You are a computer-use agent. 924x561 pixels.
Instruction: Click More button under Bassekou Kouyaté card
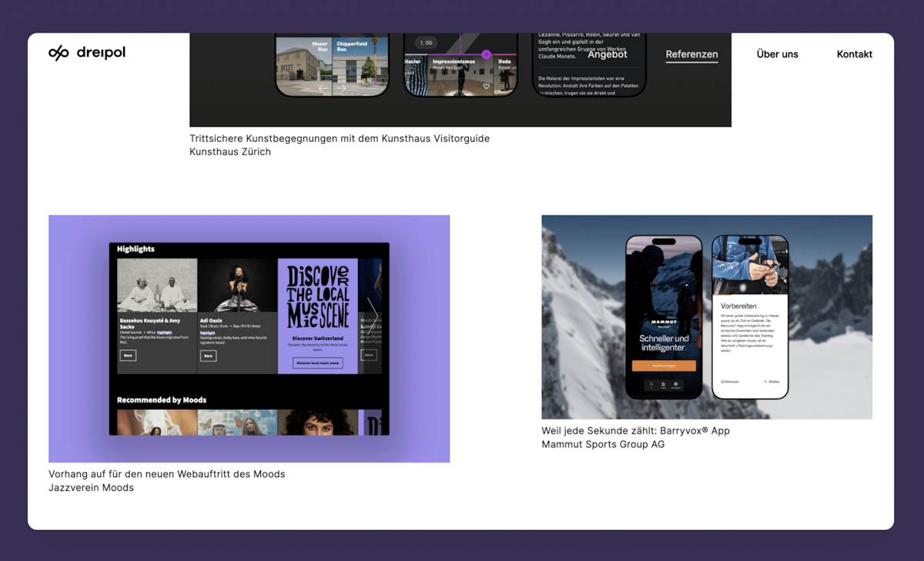click(x=129, y=356)
